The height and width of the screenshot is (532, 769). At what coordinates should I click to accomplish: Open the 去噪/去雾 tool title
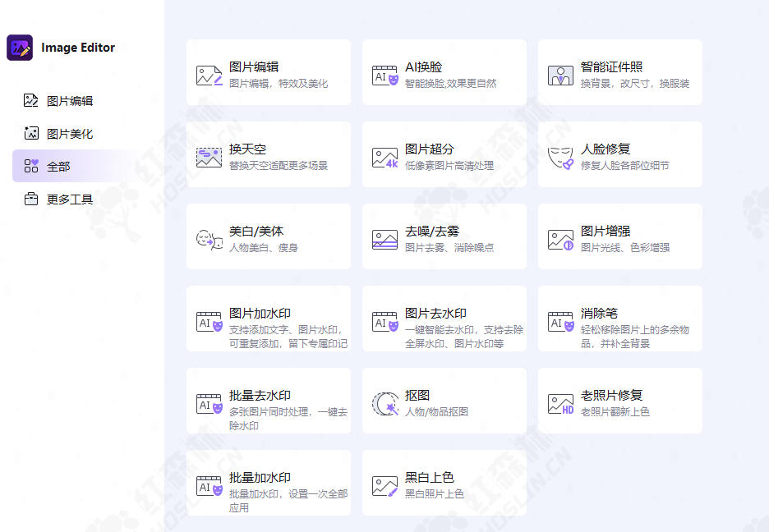(431, 232)
